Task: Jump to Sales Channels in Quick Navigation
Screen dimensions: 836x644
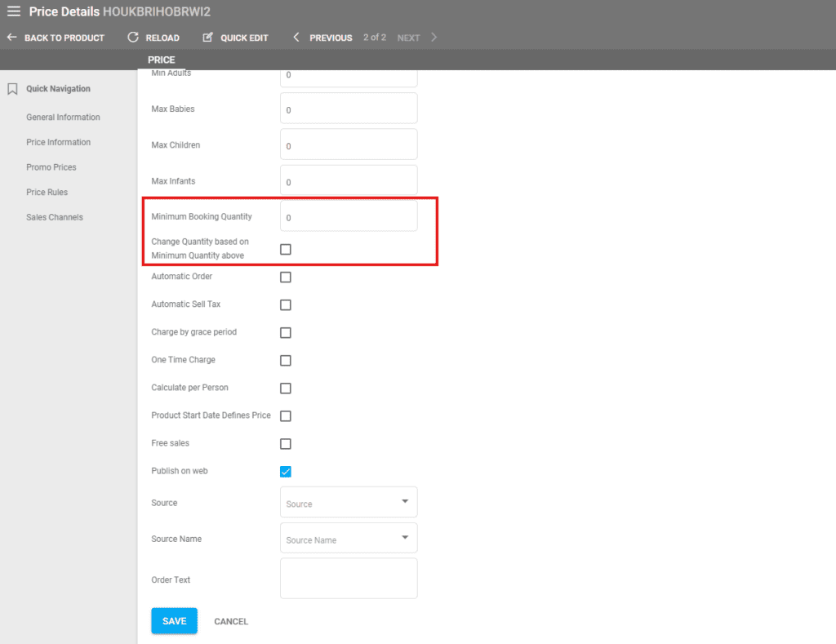Action: pos(55,217)
